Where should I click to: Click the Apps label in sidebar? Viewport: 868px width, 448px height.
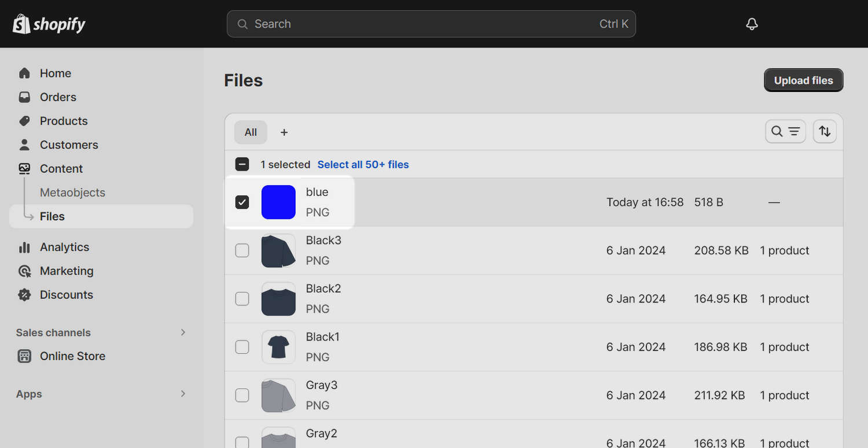click(x=29, y=394)
